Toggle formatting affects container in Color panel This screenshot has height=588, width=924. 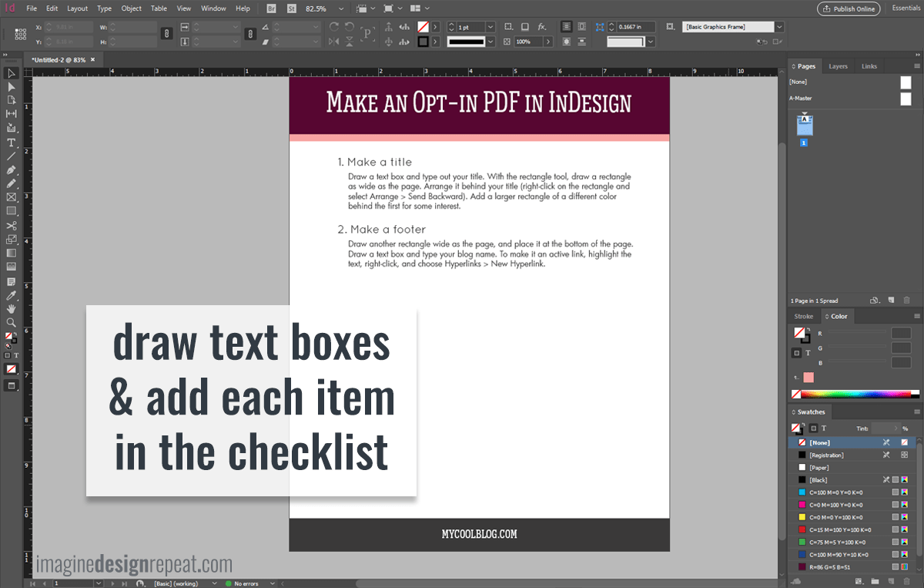pyautogui.click(x=797, y=352)
